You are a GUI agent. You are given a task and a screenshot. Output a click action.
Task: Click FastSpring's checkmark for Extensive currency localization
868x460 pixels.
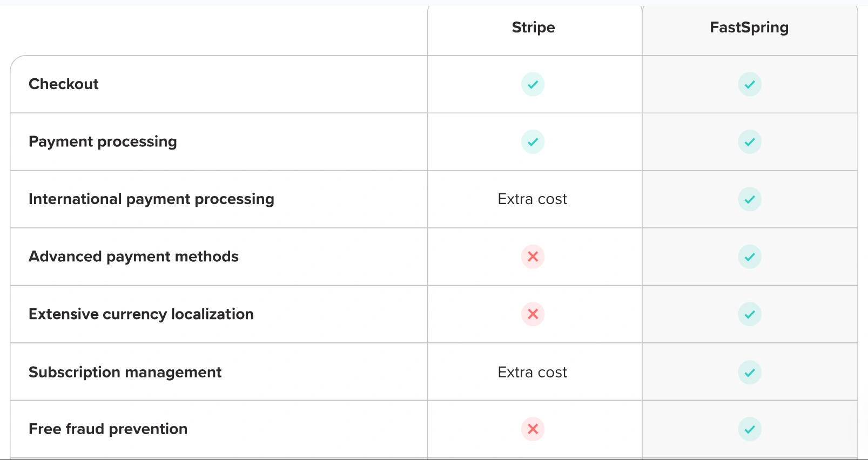[750, 314]
